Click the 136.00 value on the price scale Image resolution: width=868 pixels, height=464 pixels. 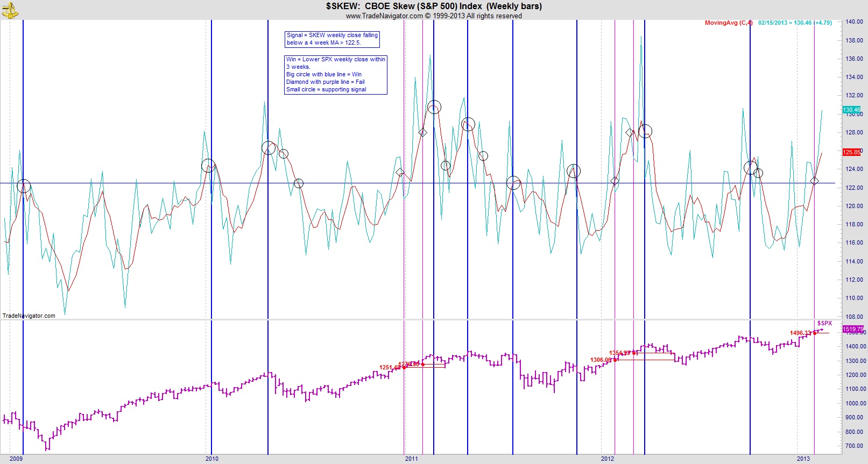[x=855, y=59]
